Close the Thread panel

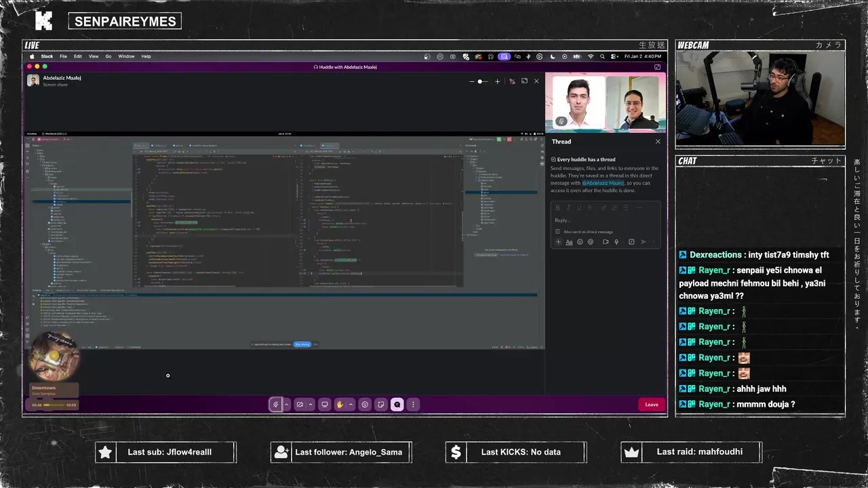pyautogui.click(x=658, y=142)
